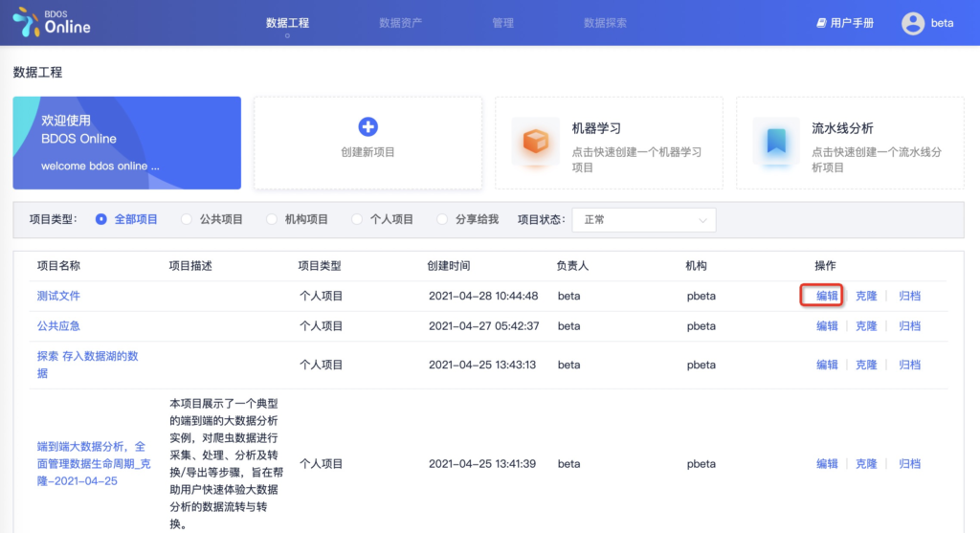This screenshot has width=980, height=533.
Task: Open the 测试文件 project
Action: [x=58, y=296]
